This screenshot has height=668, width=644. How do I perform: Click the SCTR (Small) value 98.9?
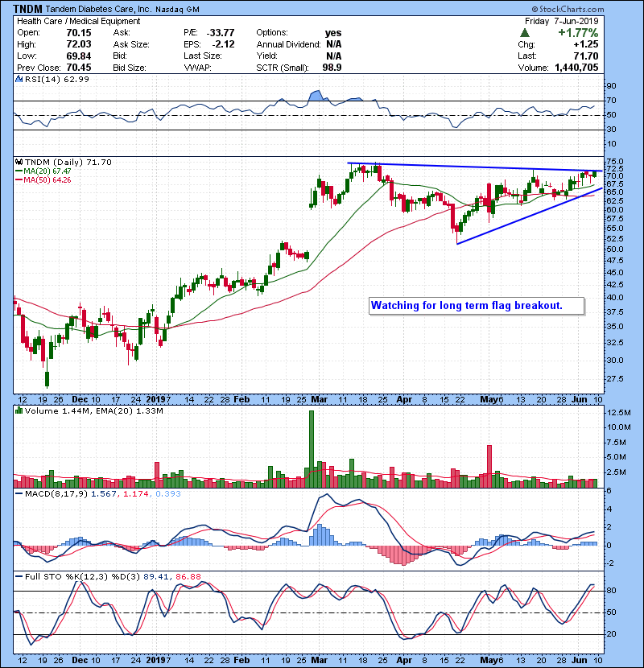tap(332, 68)
